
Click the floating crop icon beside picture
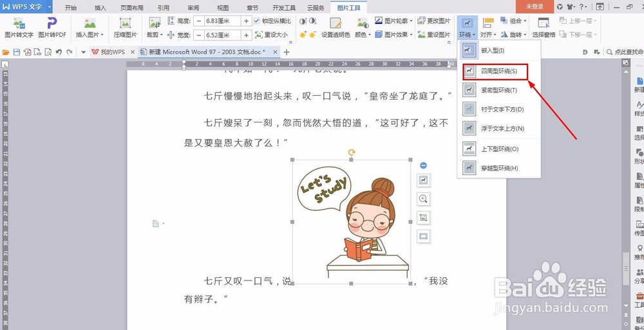click(424, 217)
